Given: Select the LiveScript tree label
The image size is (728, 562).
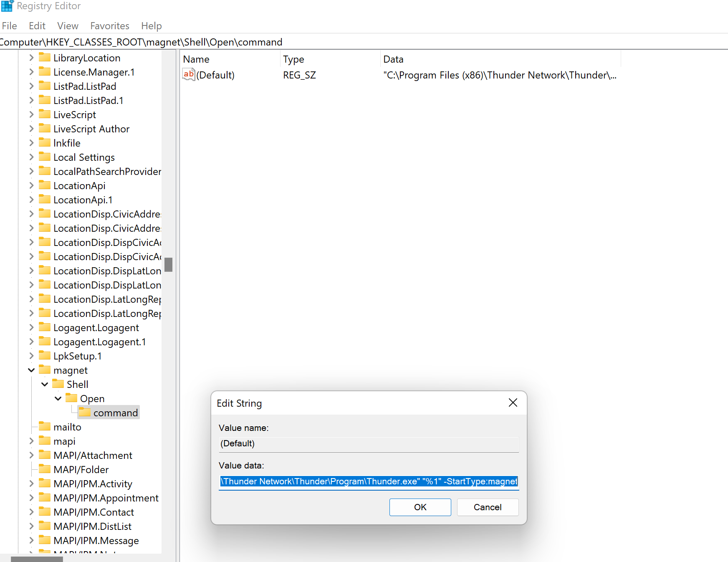Looking at the screenshot, I should (x=75, y=115).
